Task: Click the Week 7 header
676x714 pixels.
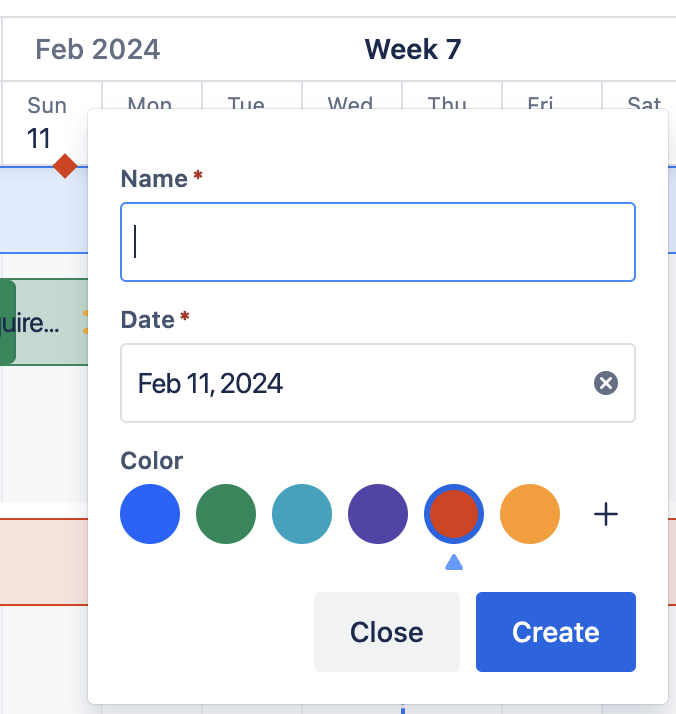Action: [x=412, y=49]
